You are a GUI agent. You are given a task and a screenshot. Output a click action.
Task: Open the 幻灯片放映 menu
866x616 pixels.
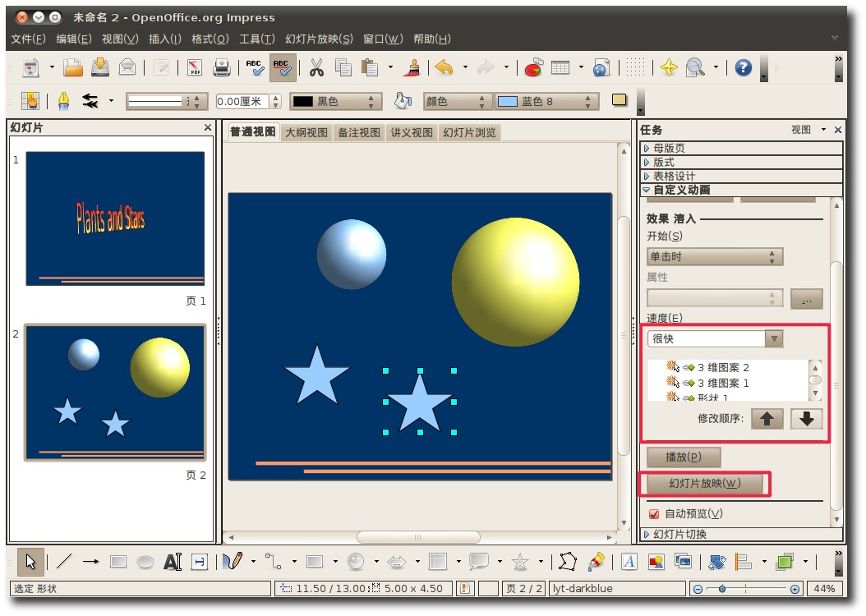(x=319, y=39)
